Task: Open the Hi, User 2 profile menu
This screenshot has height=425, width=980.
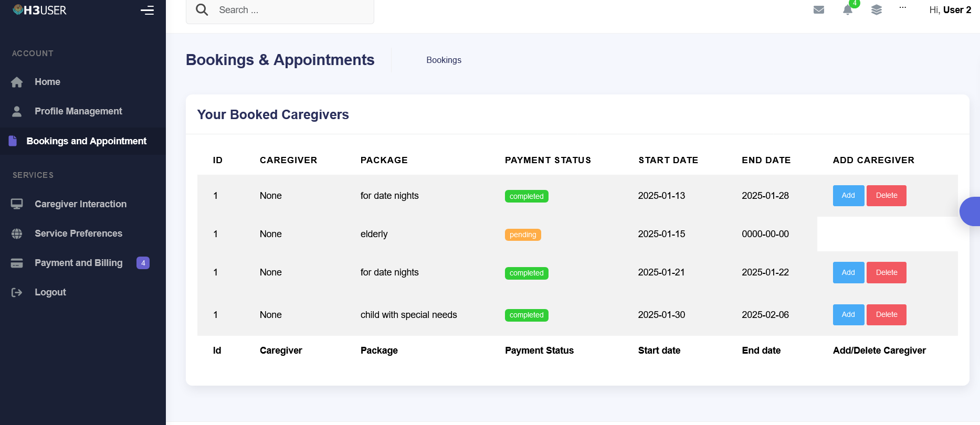Action: pos(950,10)
